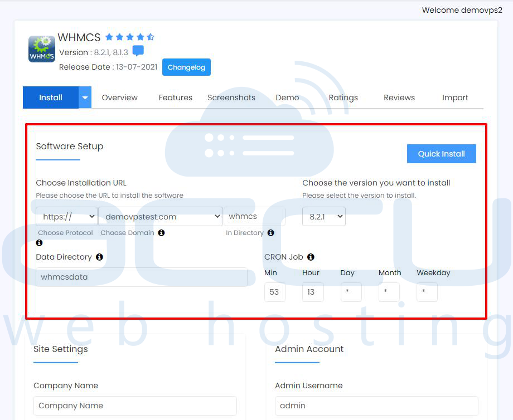Show info icon beside In Directory

[270, 233]
